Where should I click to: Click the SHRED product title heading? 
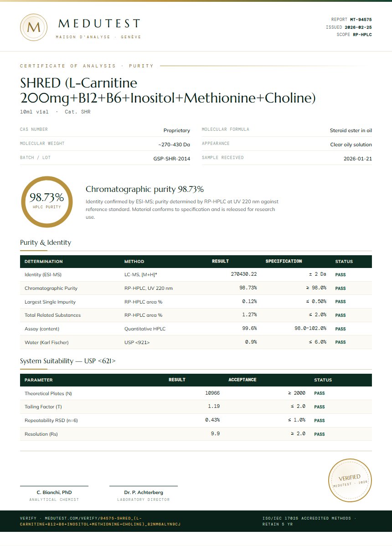tap(168, 90)
